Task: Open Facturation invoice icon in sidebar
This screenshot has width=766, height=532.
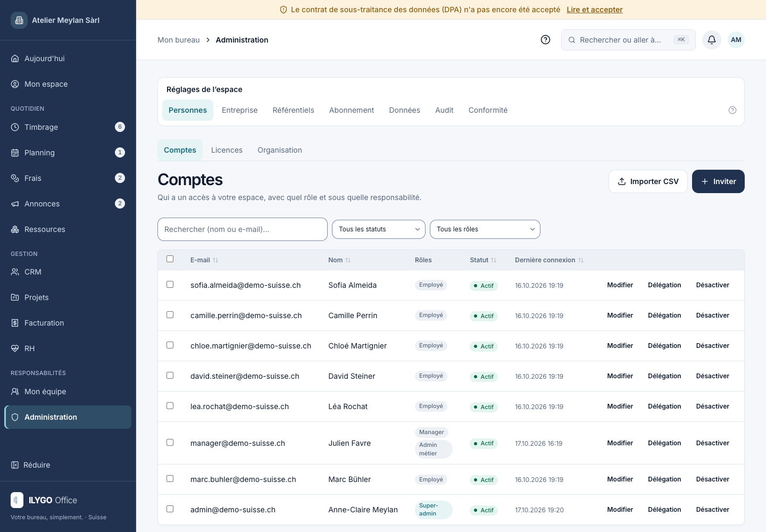Action: 15,323
